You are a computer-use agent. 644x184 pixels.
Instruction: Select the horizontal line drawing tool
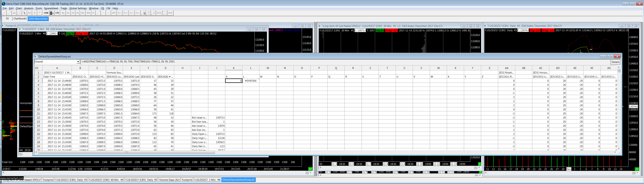(x=103, y=13)
